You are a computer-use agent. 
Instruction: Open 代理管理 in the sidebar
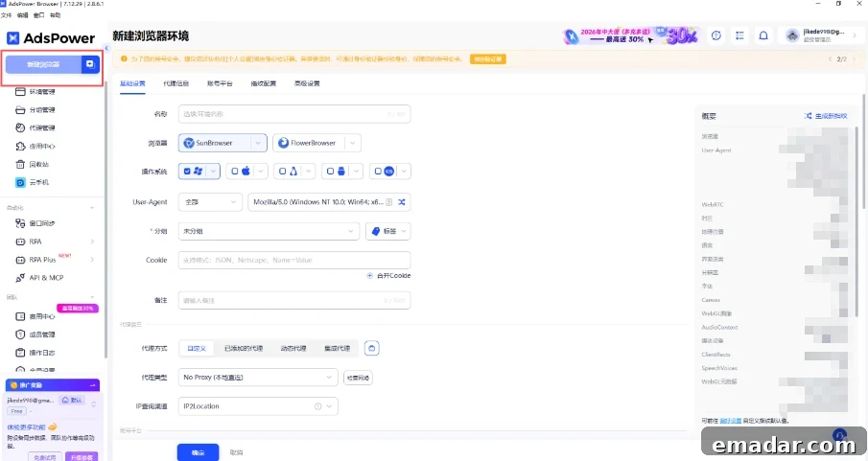(x=41, y=127)
